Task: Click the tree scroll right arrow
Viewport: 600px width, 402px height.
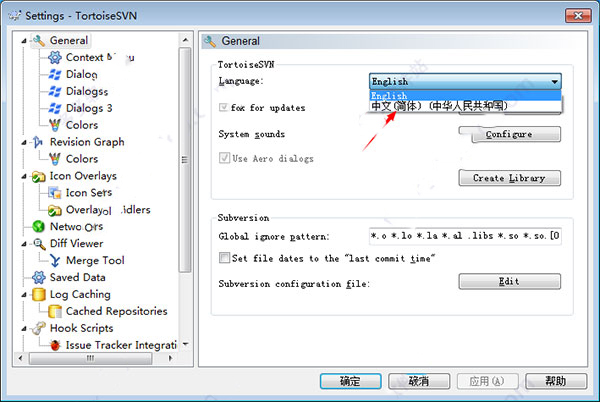Action: tap(170, 358)
